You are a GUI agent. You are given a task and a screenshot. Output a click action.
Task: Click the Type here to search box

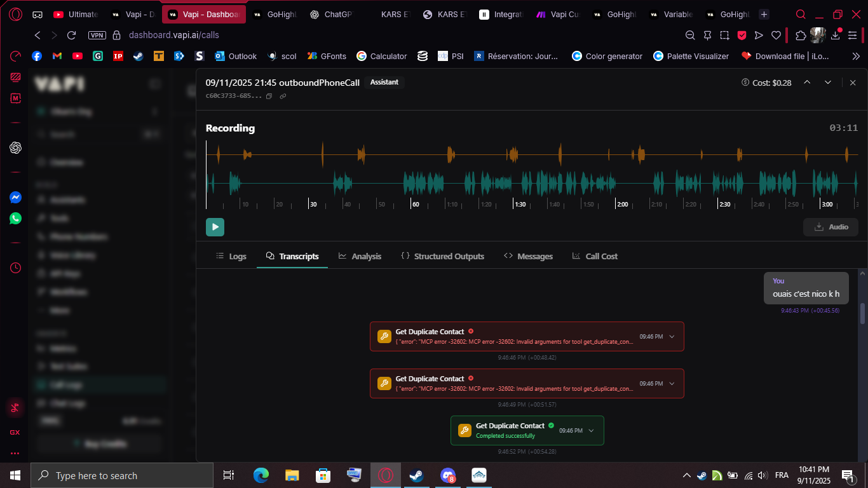(x=122, y=475)
